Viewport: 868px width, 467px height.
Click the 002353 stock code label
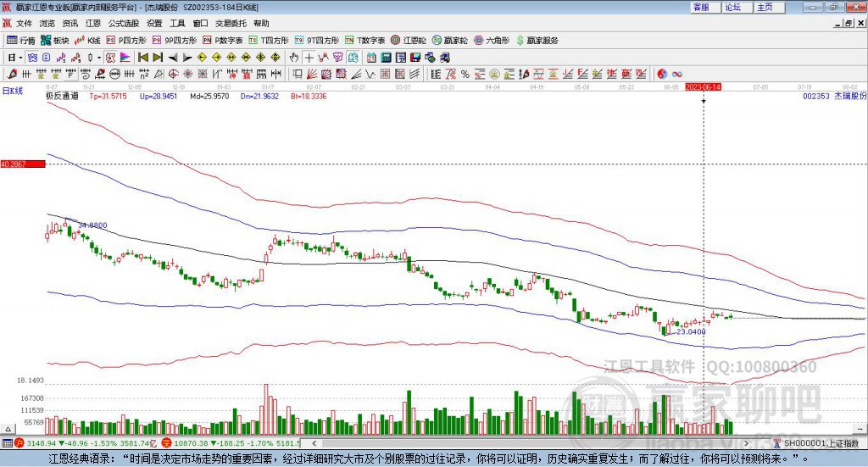pos(816,97)
